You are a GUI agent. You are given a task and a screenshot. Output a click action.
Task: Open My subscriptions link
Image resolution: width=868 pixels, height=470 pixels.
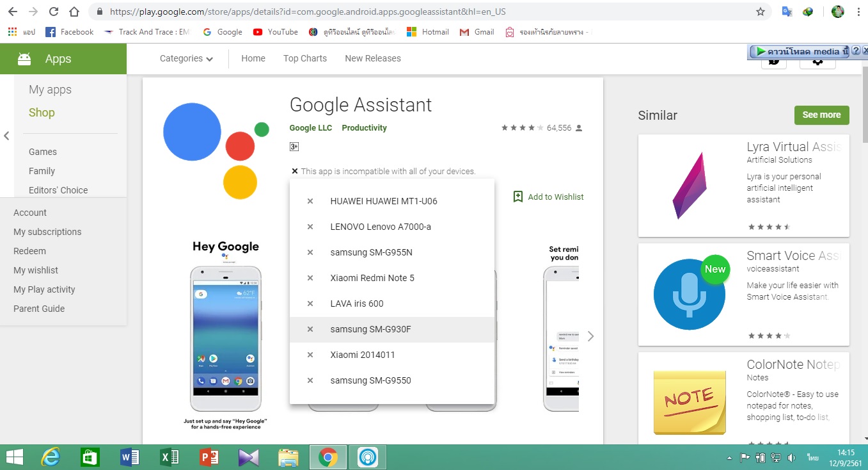[47, 232]
